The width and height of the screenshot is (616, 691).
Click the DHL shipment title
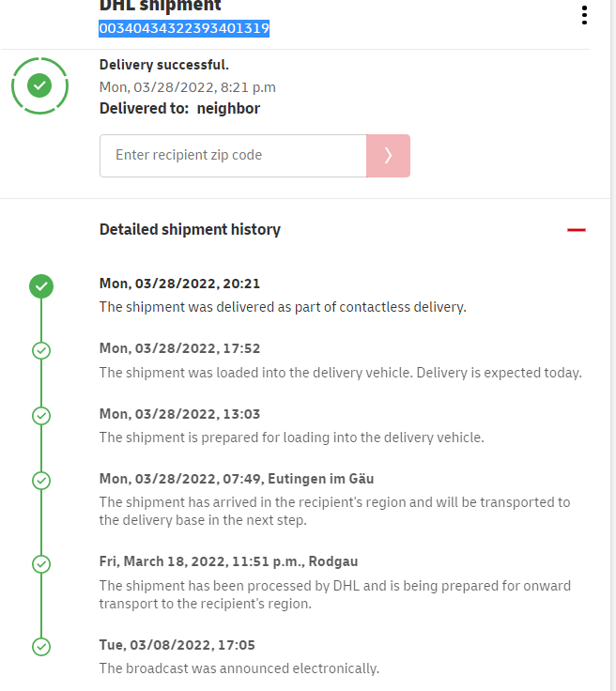[x=161, y=7]
